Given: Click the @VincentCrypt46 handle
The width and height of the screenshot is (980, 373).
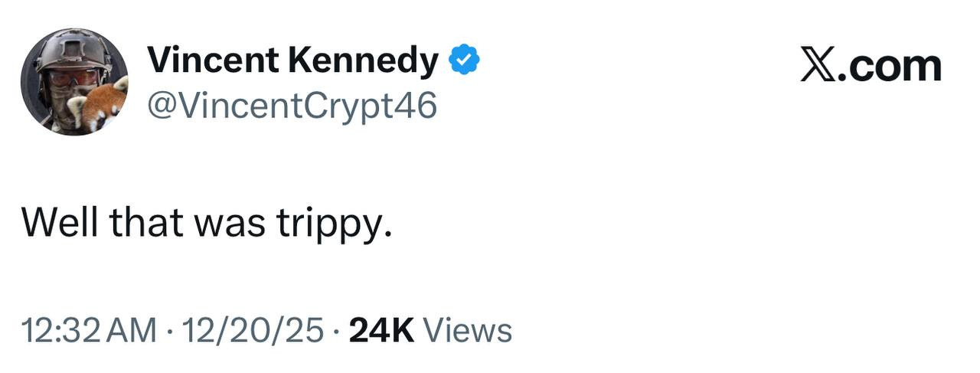Looking at the screenshot, I should 292,106.
